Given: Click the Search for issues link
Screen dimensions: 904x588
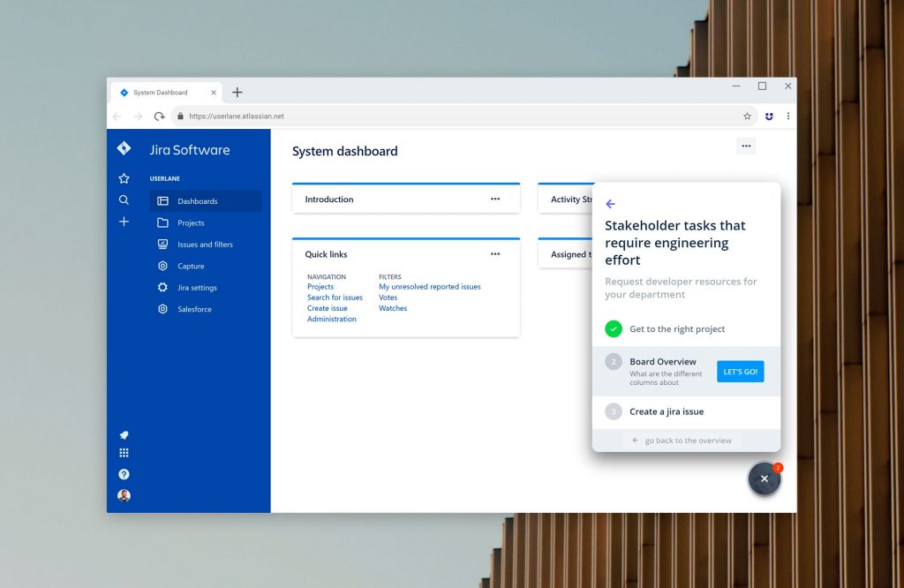Looking at the screenshot, I should pos(335,298).
